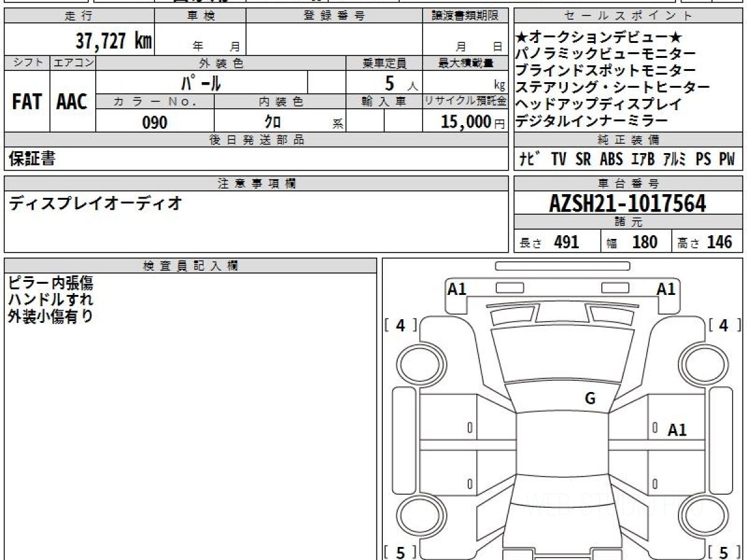Click the SR sunroof equipment code

coord(583,159)
